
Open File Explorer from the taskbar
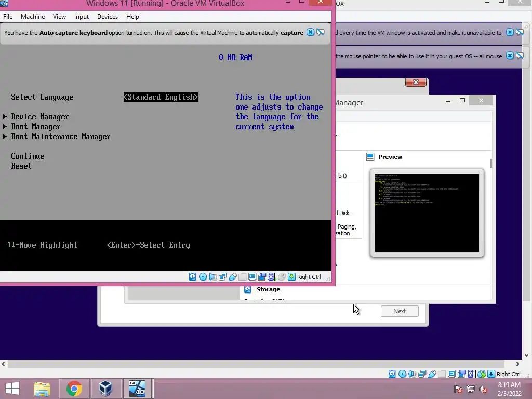(42, 389)
